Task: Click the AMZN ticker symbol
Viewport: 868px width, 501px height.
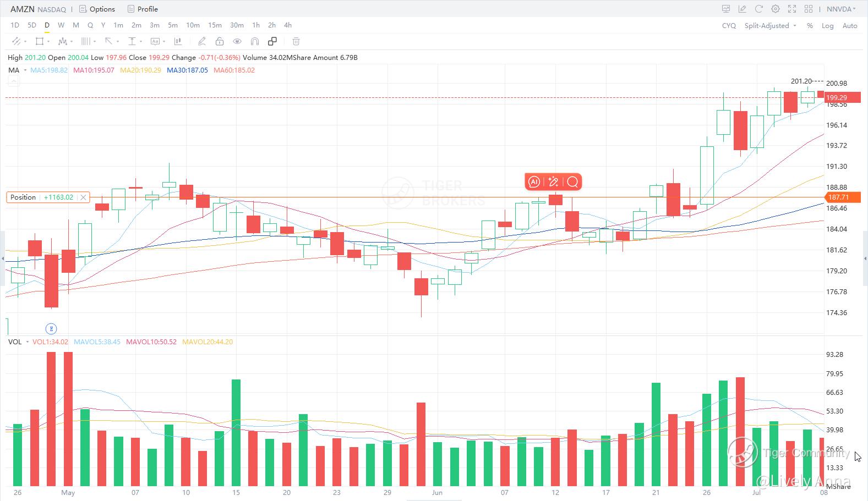Action: coord(23,9)
